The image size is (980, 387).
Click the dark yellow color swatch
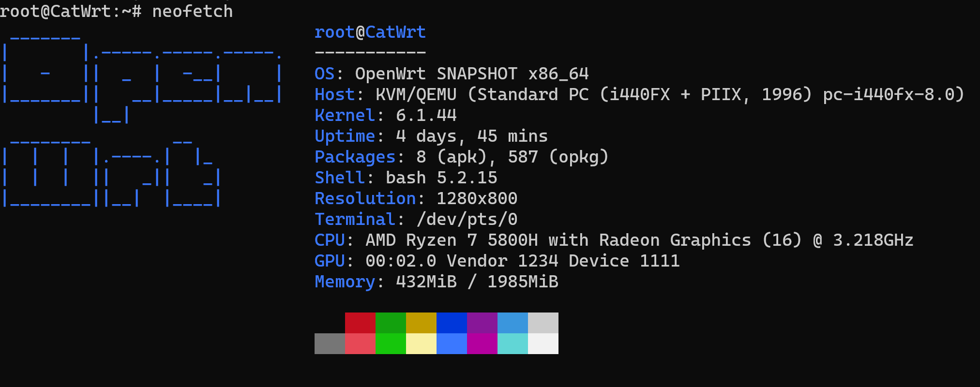click(421, 323)
